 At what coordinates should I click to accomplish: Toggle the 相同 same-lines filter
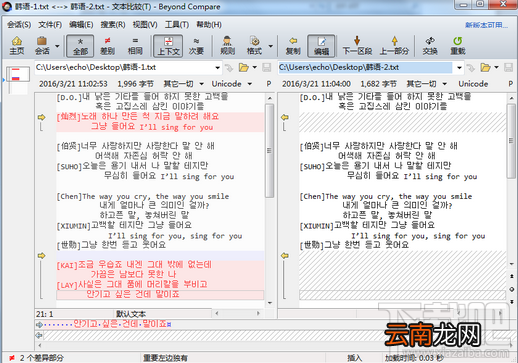(135, 46)
